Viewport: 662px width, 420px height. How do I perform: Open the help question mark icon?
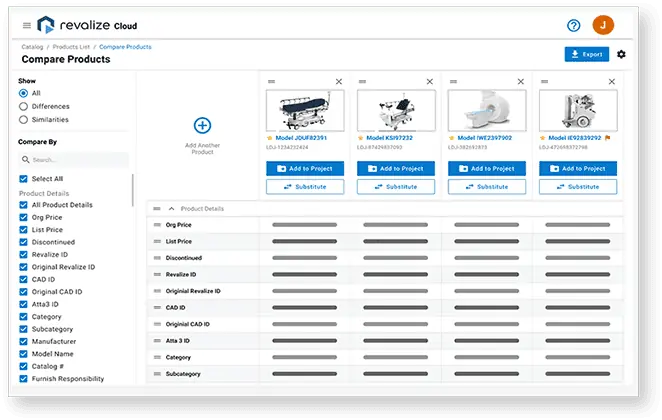pyautogui.click(x=573, y=25)
